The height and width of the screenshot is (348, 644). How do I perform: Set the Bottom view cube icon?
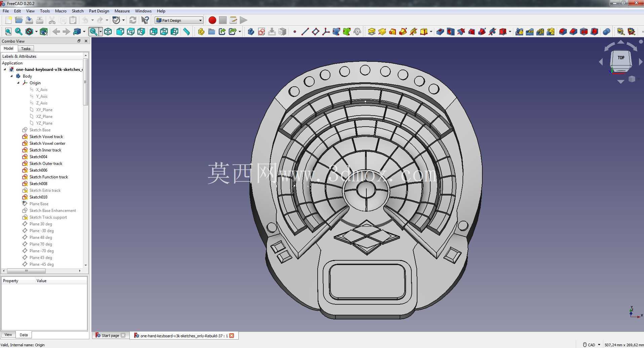164,32
